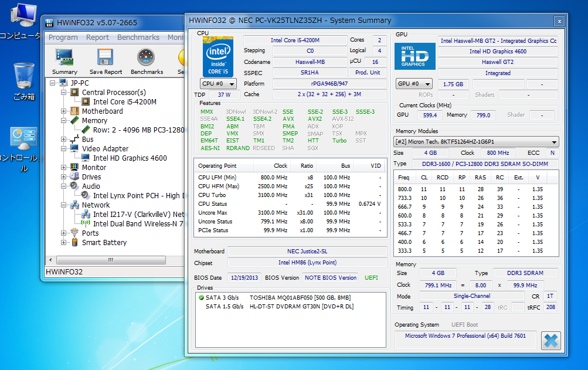This screenshot has width=588, height=370.
Task: Open the Memory Modules Micron dropdown
Action: (x=476, y=141)
